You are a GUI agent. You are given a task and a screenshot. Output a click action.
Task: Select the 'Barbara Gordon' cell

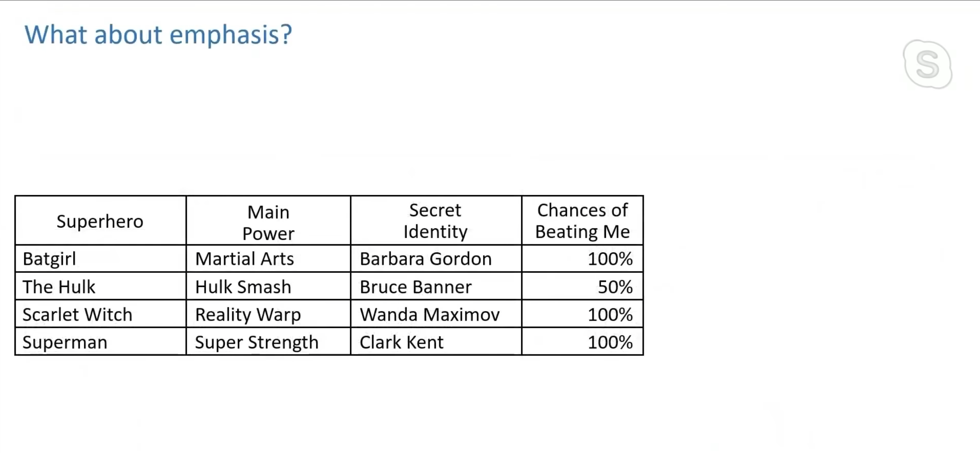click(x=436, y=258)
